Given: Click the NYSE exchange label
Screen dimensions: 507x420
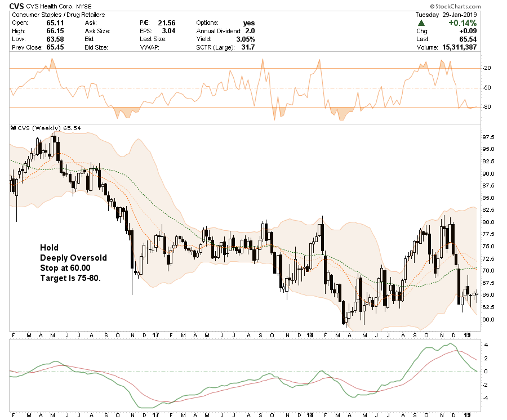Looking at the screenshot, I should 84,6.
